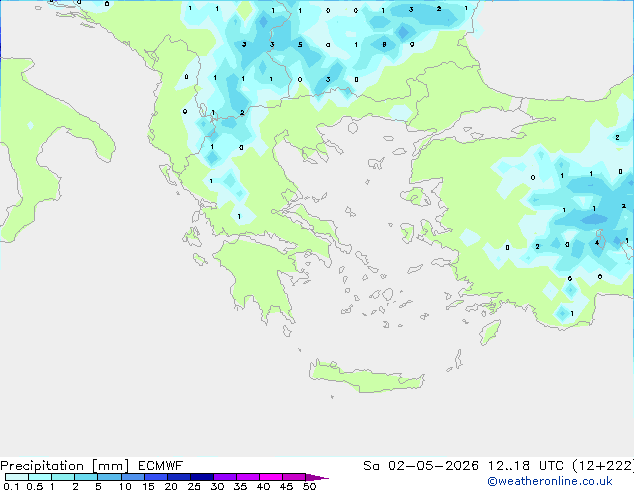Click the 45–50 mm legend color swatch
The image size is (634, 490).
[294, 477]
